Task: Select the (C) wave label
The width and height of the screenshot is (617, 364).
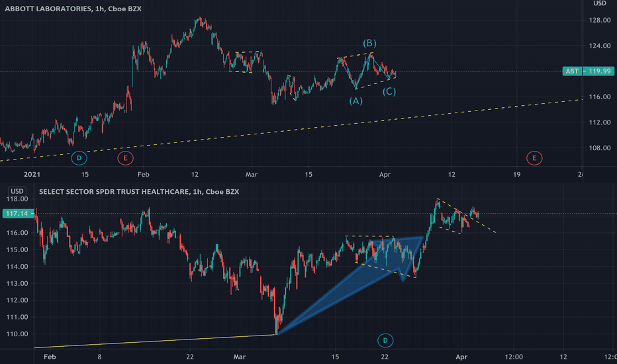Action: click(x=389, y=91)
